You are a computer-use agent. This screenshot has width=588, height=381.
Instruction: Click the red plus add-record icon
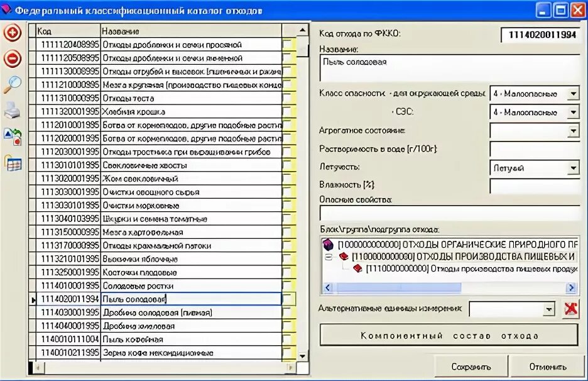[x=13, y=33]
